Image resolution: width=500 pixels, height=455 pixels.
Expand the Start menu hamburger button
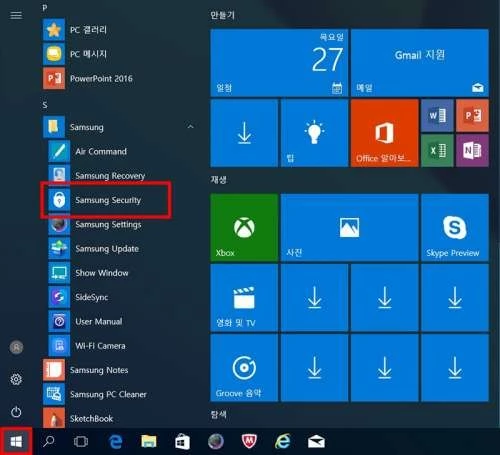coord(16,15)
